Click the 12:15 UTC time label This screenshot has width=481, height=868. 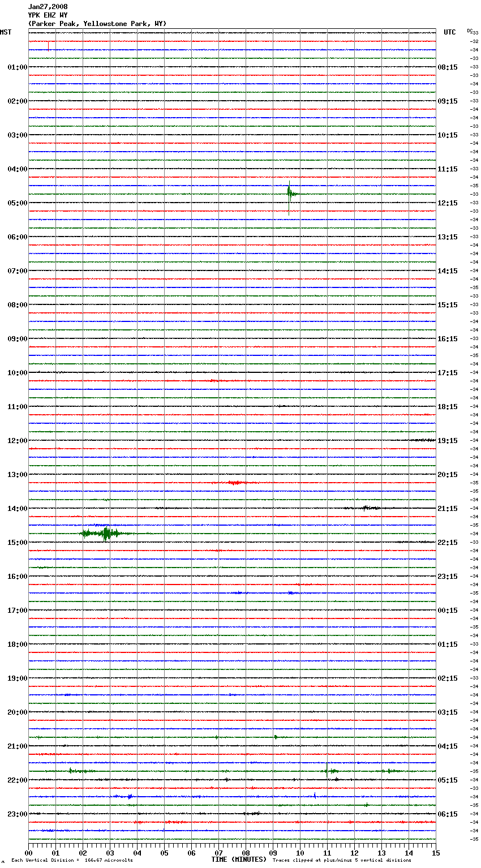coord(448,203)
